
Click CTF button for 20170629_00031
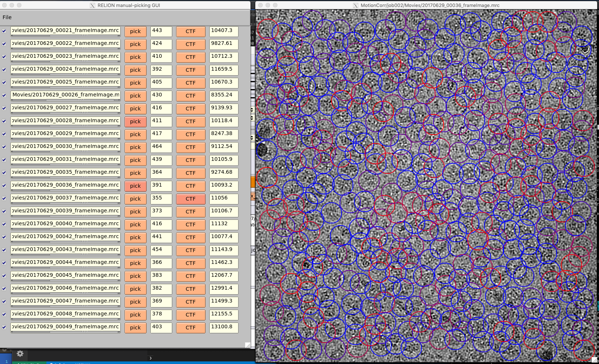190,160
